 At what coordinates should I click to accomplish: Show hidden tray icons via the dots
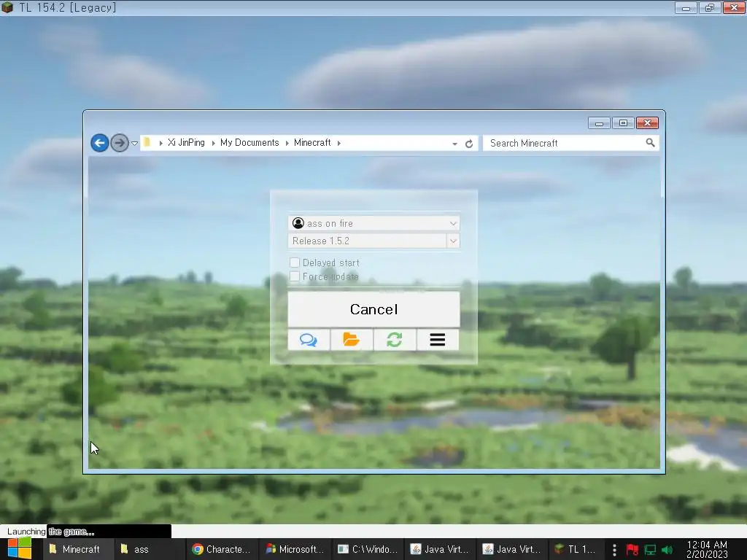pyautogui.click(x=614, y=550)
